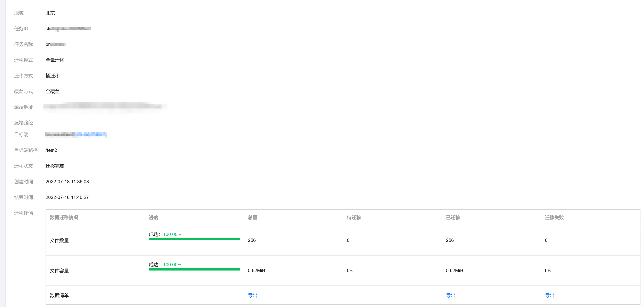Click the /test2 target path value
644x307 pixels.
[x=51, y=150]
